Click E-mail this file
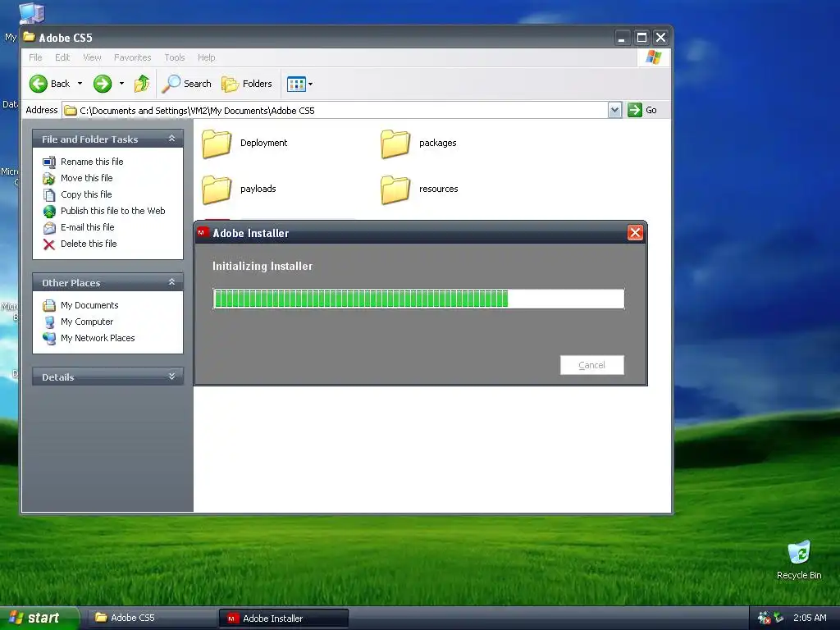 [x=87, y=227]
